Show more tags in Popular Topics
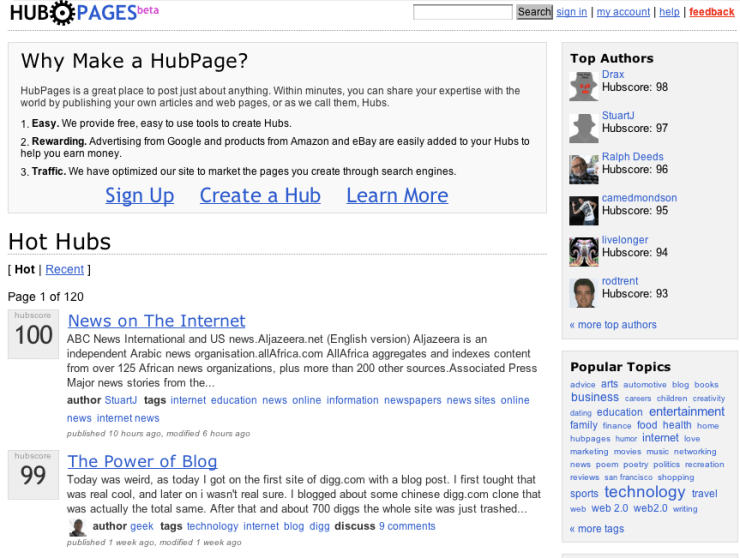This screenshot has width=740, height=558. [x=597, y=529]
